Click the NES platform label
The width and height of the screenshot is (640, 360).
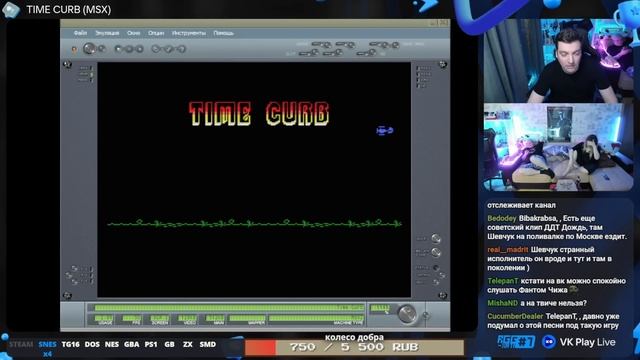112,344
